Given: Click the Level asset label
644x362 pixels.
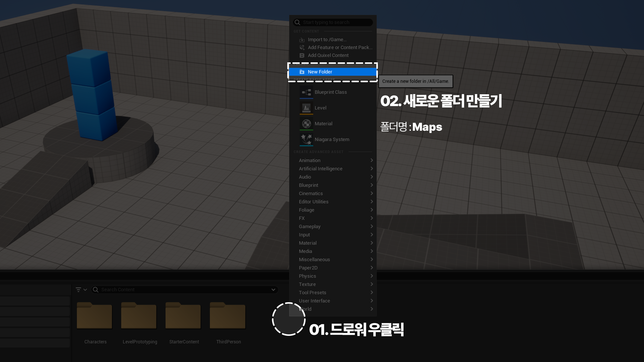Looking at the screenshot, I should coord(320,108).
